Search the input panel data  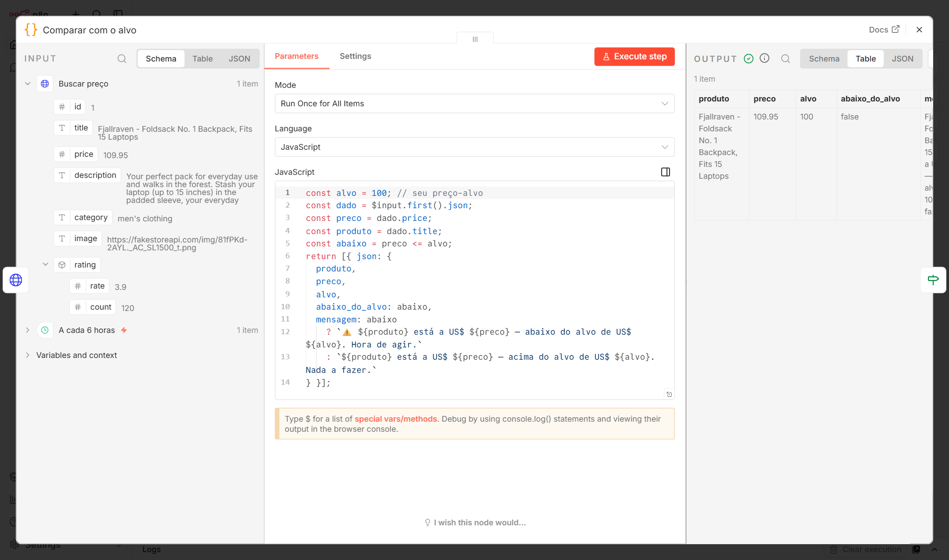pos(122,58)
